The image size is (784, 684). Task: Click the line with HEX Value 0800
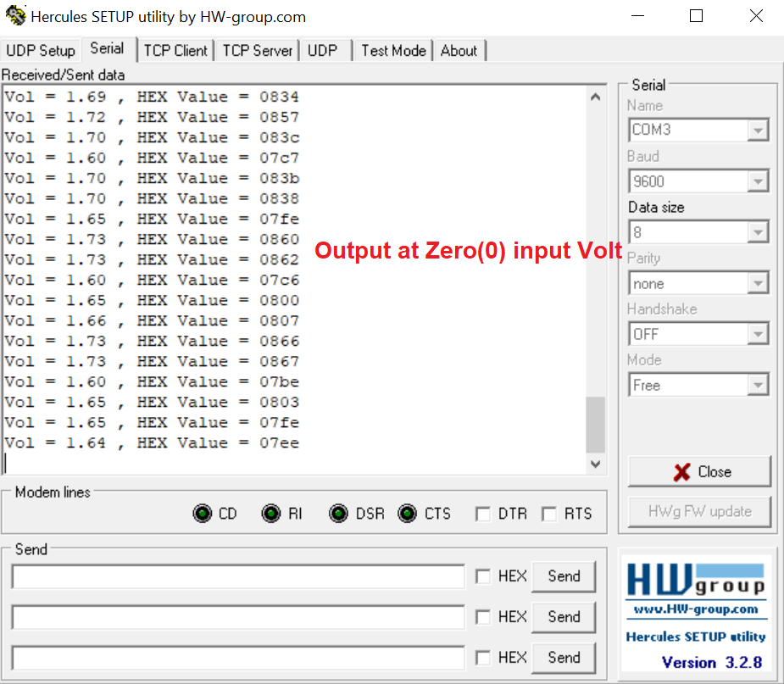pyautogui.click(x=152, y=301)
